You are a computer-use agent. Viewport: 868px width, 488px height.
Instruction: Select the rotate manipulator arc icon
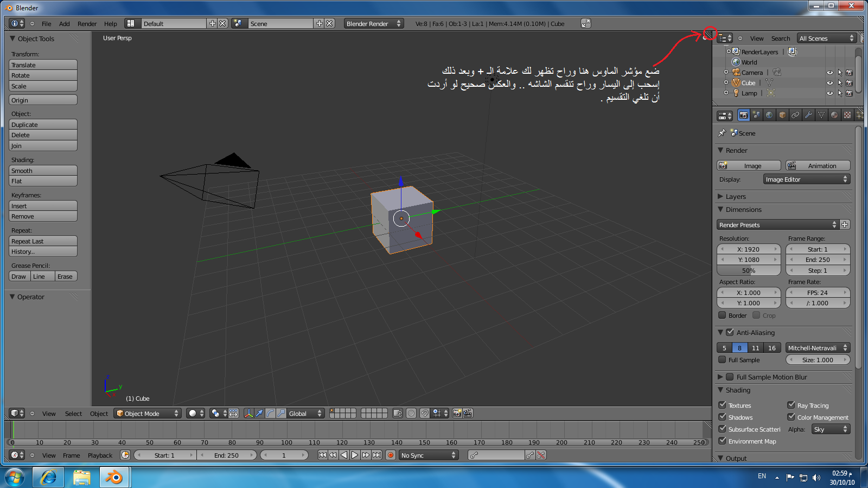[x=270, y=413]
